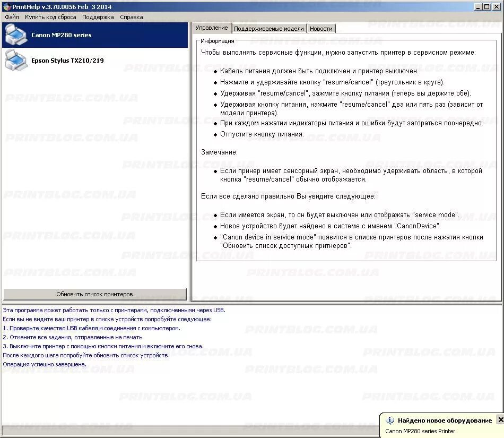Switch to the Новости tab

click(321, 29)
